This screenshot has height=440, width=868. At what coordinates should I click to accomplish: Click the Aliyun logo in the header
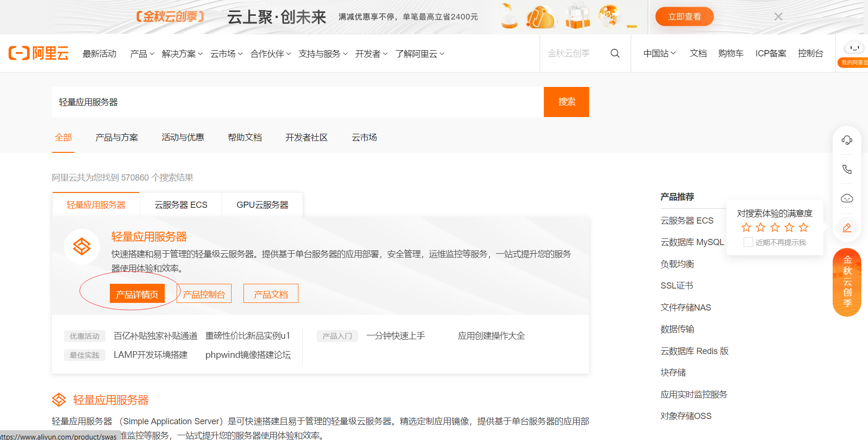pos(39,53)
